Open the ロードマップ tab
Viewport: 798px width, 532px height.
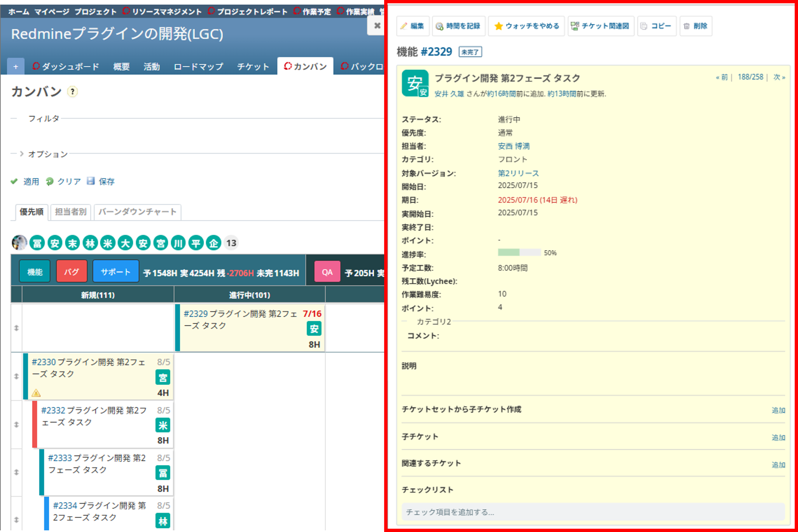pyautogui.click(x=199, y=67)
